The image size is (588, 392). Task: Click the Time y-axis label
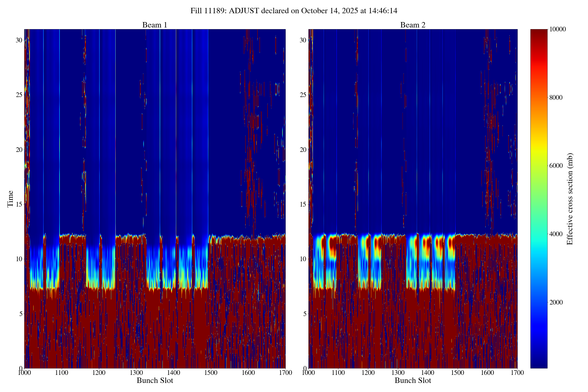pyautogui.click(x=10, y=199)
